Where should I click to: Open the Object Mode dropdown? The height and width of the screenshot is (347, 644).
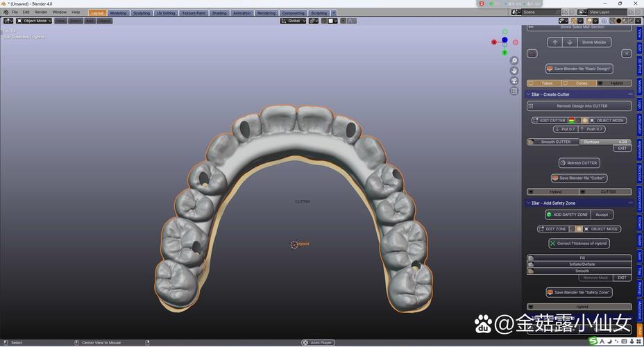tap(34, 21)
